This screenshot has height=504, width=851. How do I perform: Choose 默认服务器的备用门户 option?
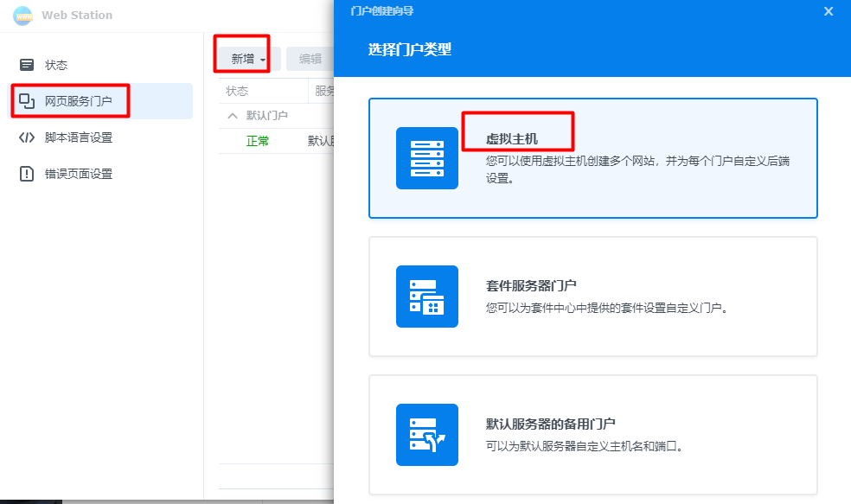[593, 435]
